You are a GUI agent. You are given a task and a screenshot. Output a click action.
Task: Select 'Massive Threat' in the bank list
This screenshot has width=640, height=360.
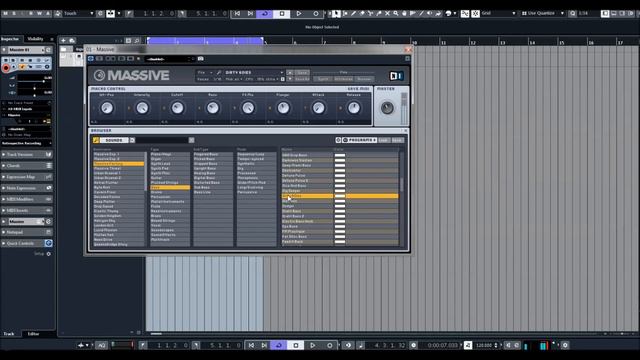119,169
